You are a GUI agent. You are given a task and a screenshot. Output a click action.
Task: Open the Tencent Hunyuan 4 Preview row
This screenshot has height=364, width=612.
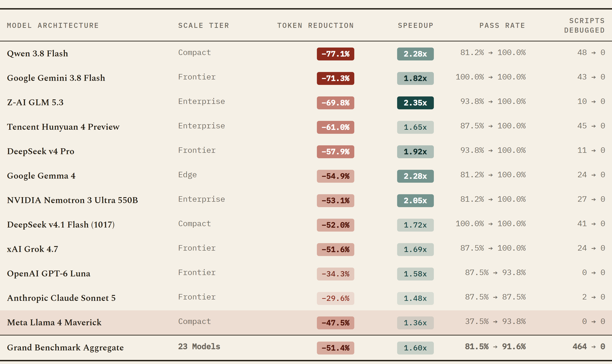[306, 127]
